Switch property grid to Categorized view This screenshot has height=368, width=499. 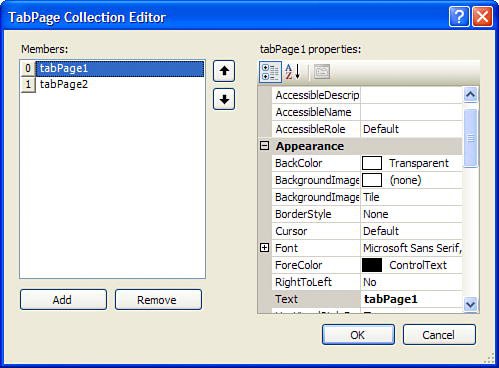click(x=270, y=72)
